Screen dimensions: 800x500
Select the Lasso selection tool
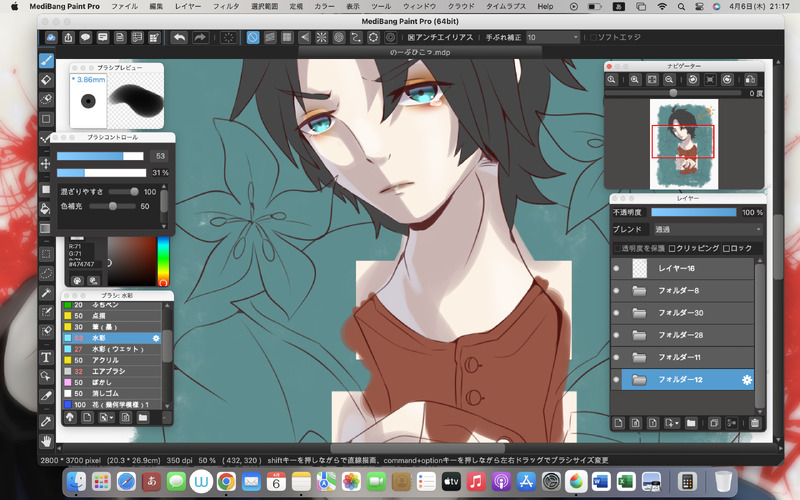tap(46, 273)
